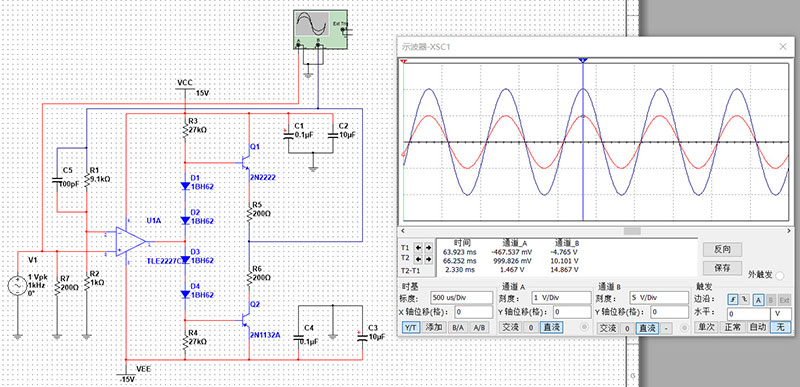The height and width of the screenshot is (387, 800).
Task: Click the oscilloscope horizontal scrollbar thumb
Action: 632,231
